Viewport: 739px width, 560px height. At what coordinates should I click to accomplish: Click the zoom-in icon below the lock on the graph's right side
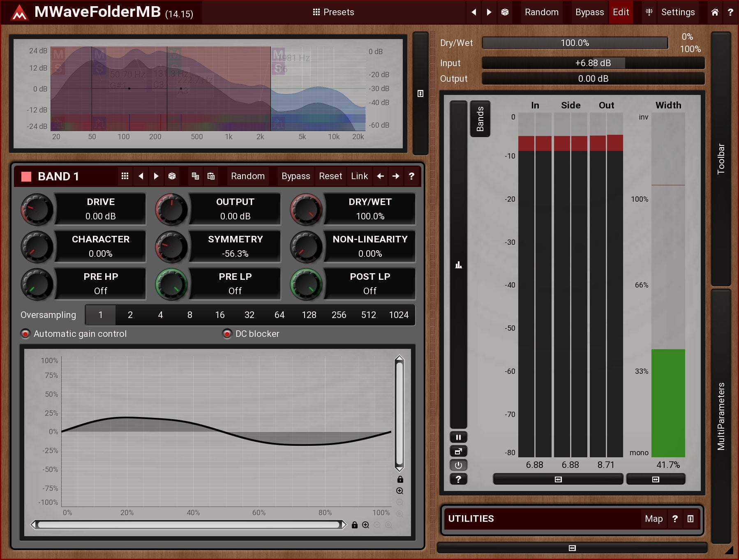400,491
